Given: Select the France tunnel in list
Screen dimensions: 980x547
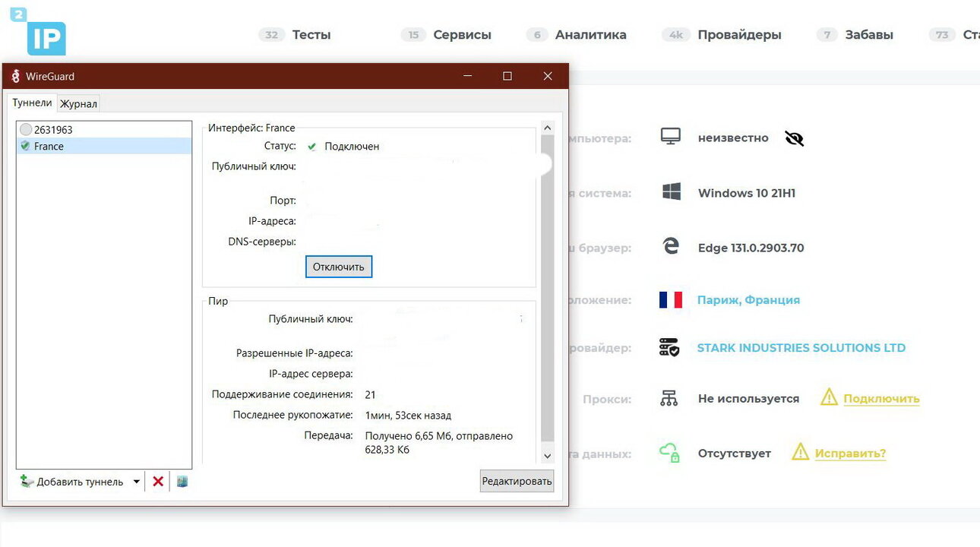Looking at the screenshot, I should (x=104, y=146).
